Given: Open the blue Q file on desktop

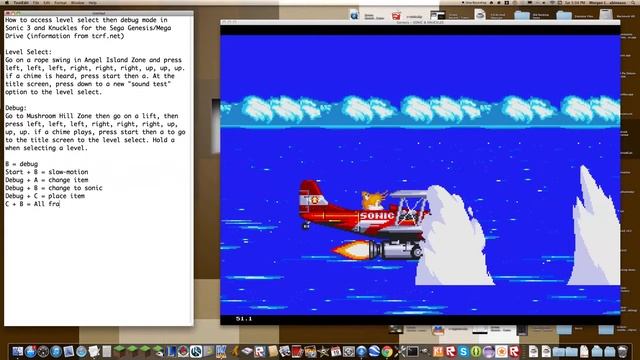Looking at the screenshot, I should click(x=354, y=16).
